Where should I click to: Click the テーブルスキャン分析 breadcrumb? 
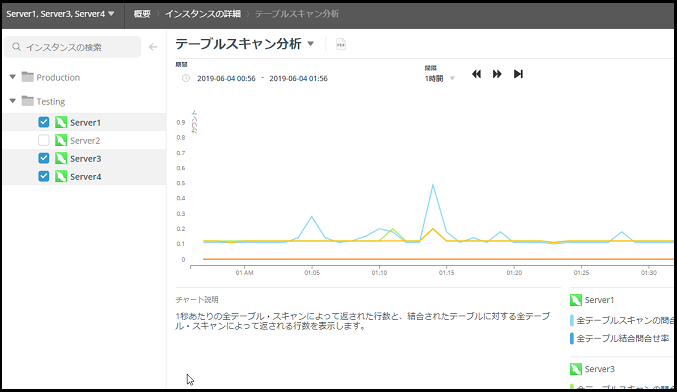click(x=297, y=14)
